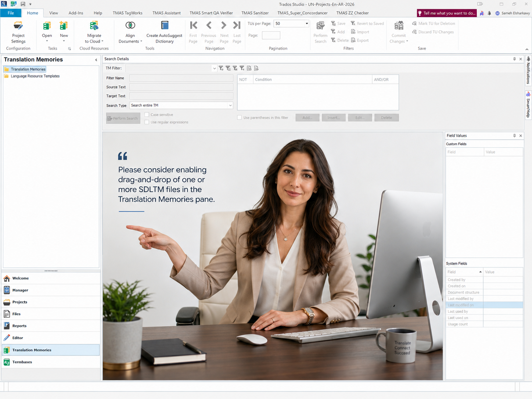
Task: Click in the Source Text field
Action: coord(181,87)
